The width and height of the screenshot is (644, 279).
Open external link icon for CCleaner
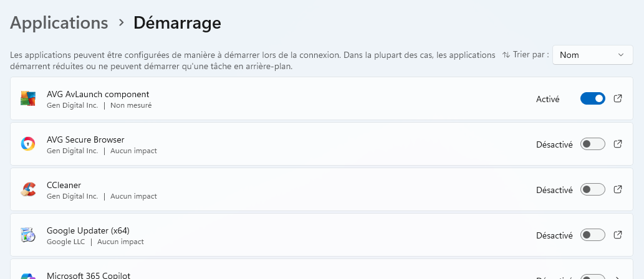click(618, 189)
